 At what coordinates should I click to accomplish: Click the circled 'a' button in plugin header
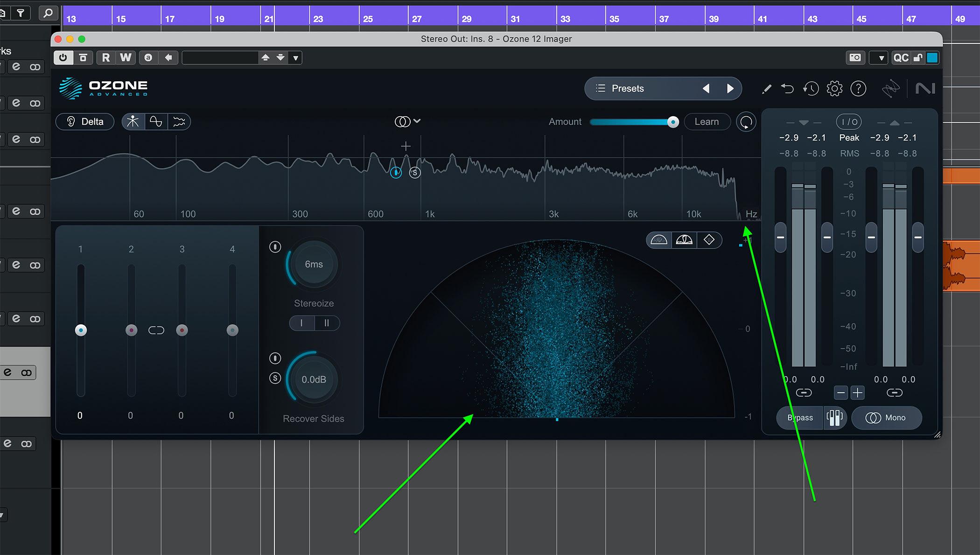[148, 57]
